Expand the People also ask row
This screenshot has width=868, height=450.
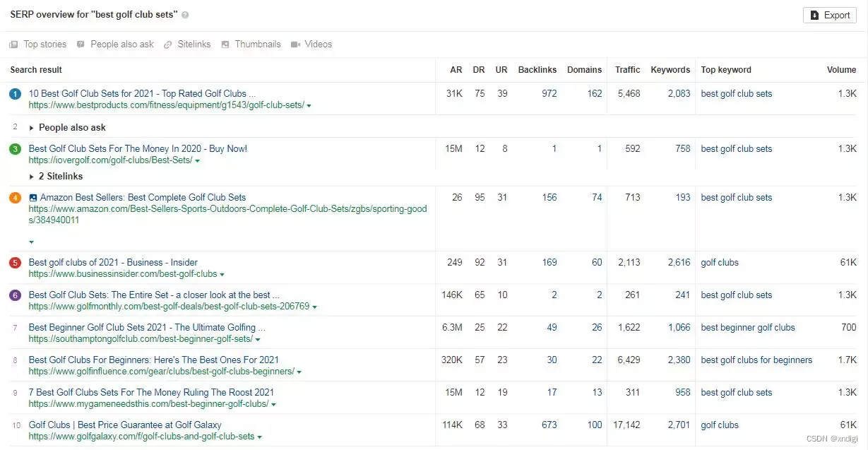[32, 128]
